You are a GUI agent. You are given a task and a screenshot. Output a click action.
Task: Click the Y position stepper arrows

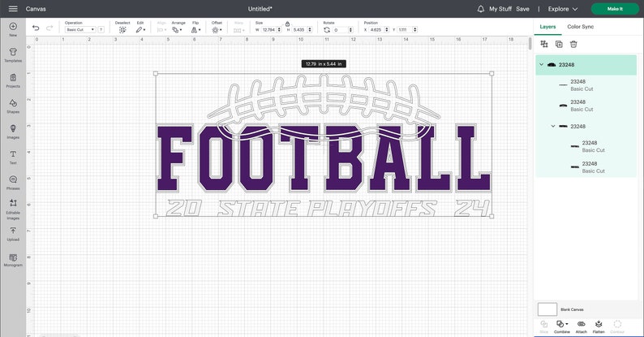coord(414,29)
